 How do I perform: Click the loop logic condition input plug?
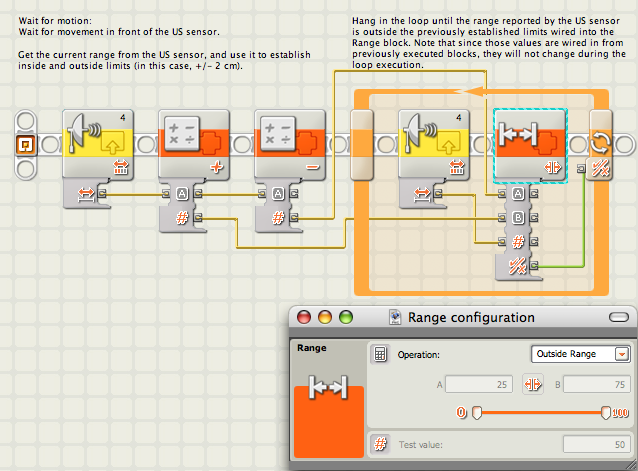tap(581, 168)
